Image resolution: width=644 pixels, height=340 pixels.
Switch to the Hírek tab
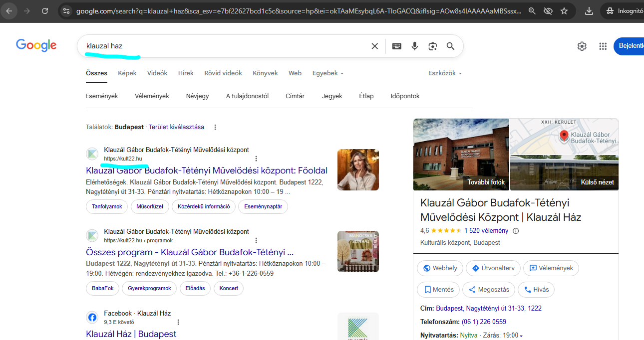point(186,73)
